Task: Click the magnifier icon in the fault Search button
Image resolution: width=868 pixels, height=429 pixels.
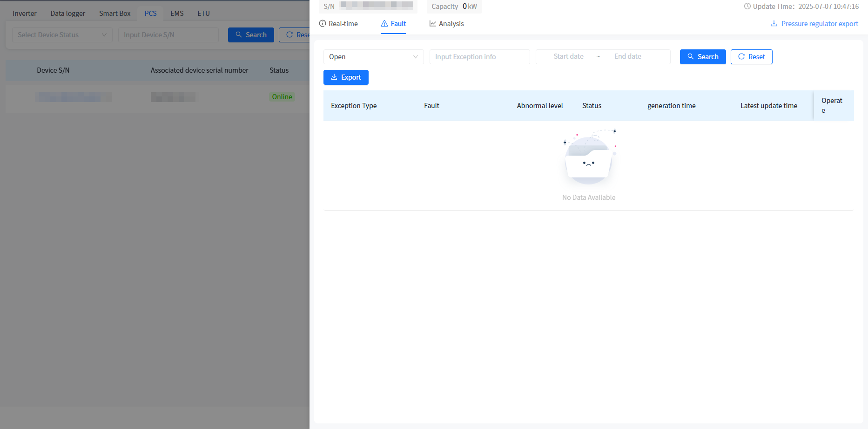Action: coord(691,57)
